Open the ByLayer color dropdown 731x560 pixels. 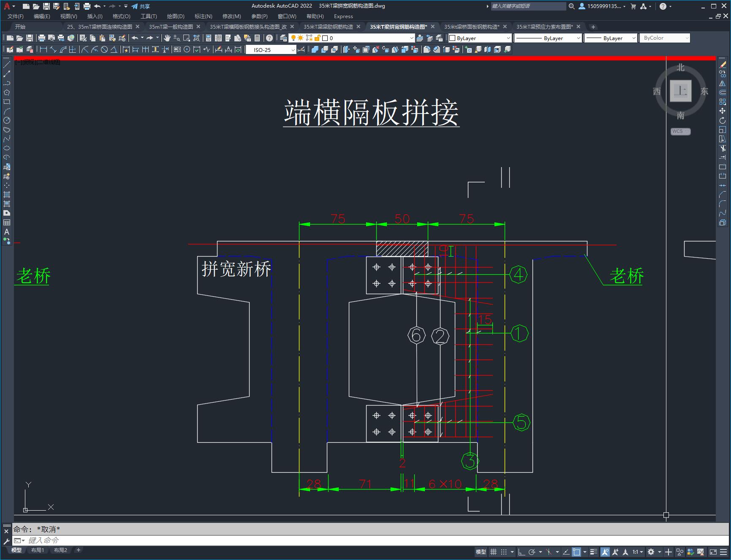click(x=480, y=38)
